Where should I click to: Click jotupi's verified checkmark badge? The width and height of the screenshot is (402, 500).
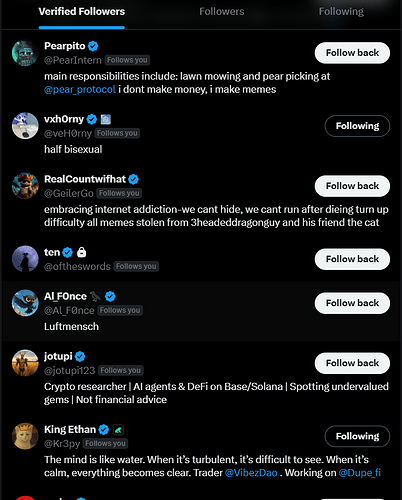80,357
